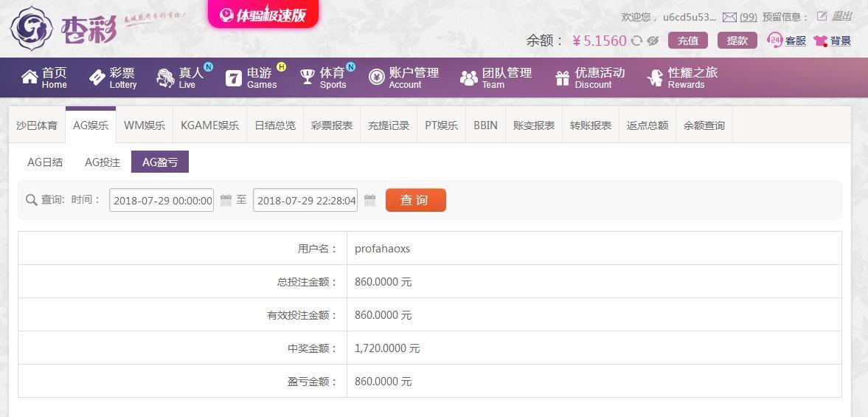Click the N badge on 体育 Sports
The width and height of the screenshot is (868, 417).
350,67
